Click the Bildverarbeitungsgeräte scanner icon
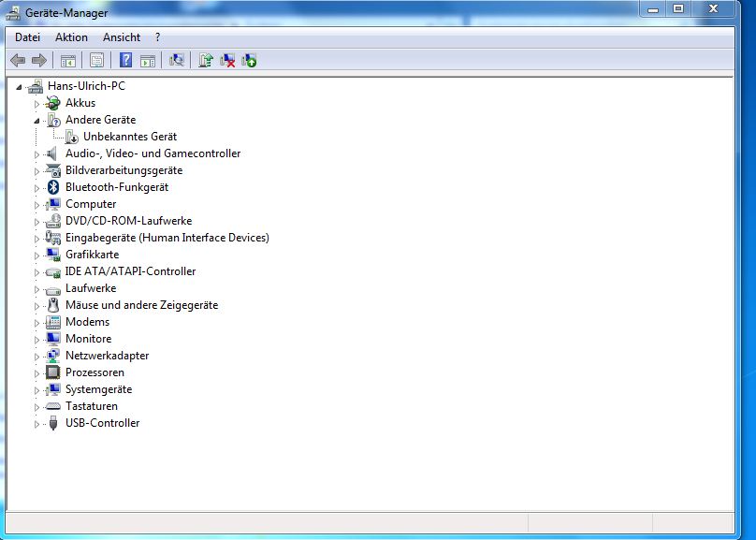The height and width of the screenshot is (540, 756). point(53,170)
